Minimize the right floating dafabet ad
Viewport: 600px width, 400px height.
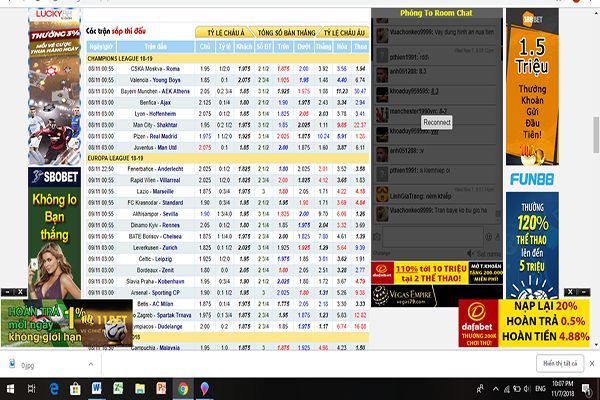tap(583, 292)
